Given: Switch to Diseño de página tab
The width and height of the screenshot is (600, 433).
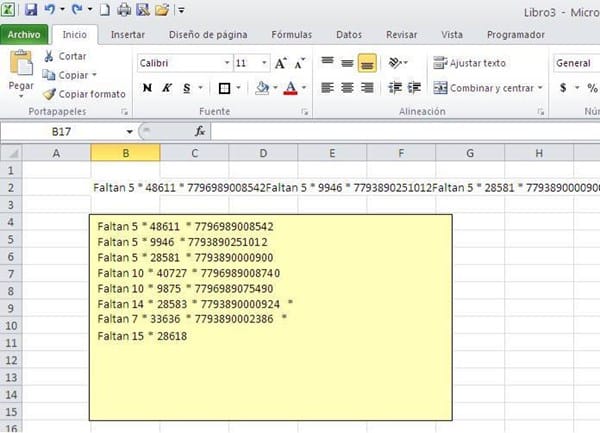Looking at the screenshot, I should (x=208, y=35).
